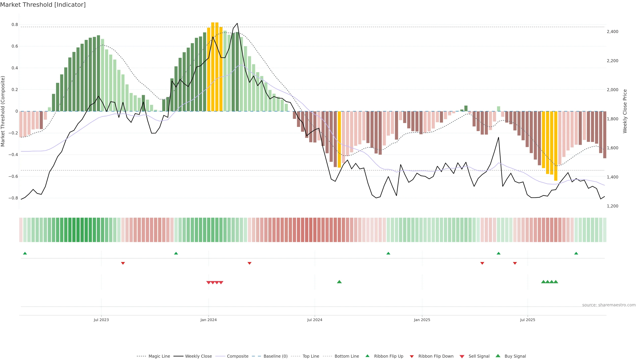Click the Magic Line legend entry

tap(159, 356)
